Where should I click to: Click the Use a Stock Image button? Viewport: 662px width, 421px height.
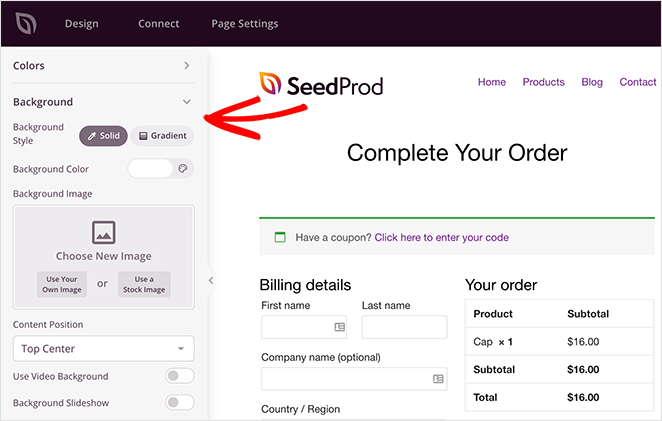(144, 284)
